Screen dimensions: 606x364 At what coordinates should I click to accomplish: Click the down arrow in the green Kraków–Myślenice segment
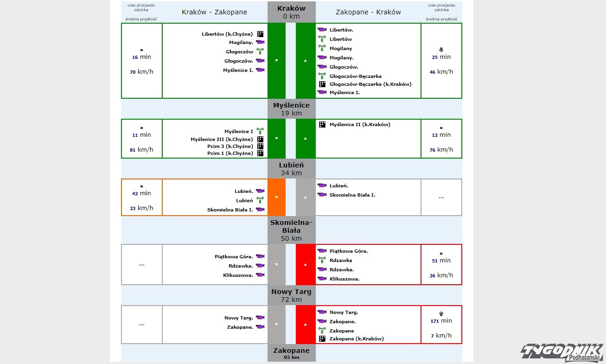click(276, 61)
